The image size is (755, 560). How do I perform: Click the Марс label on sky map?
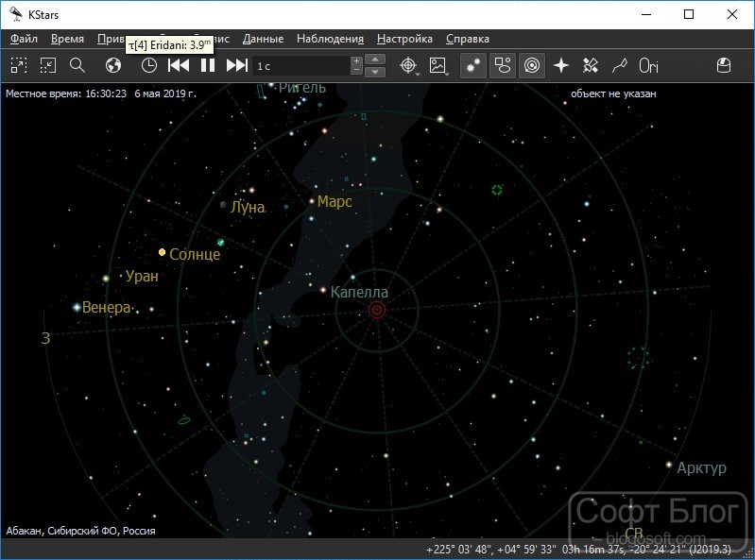coord(335,201)
